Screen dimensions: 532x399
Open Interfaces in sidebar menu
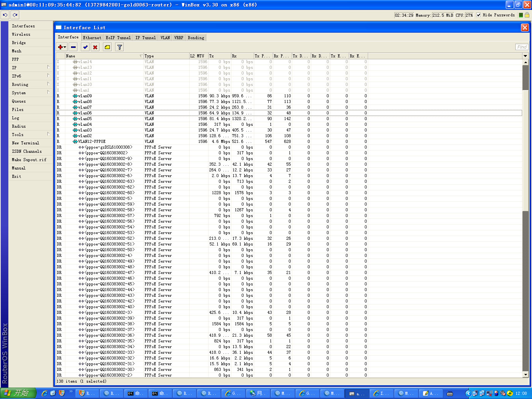click(31, 26)
